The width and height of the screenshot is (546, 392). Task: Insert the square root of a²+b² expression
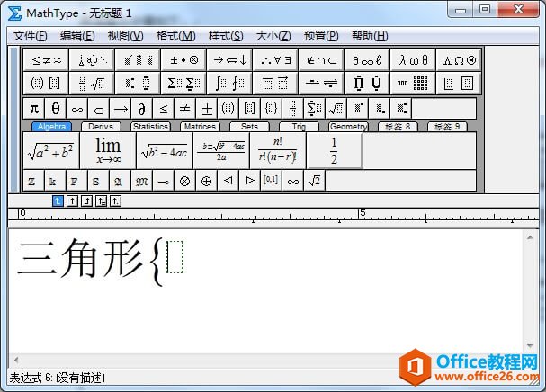point(51,150)
